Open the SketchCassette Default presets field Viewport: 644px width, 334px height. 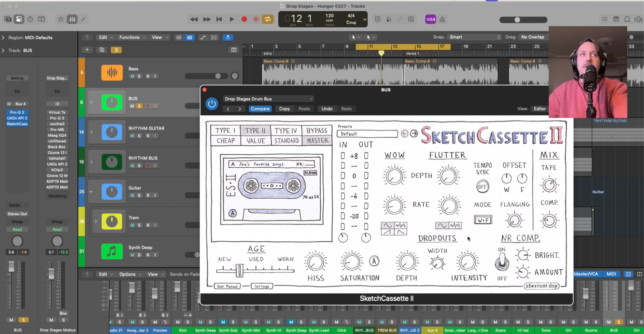(368, 134)
